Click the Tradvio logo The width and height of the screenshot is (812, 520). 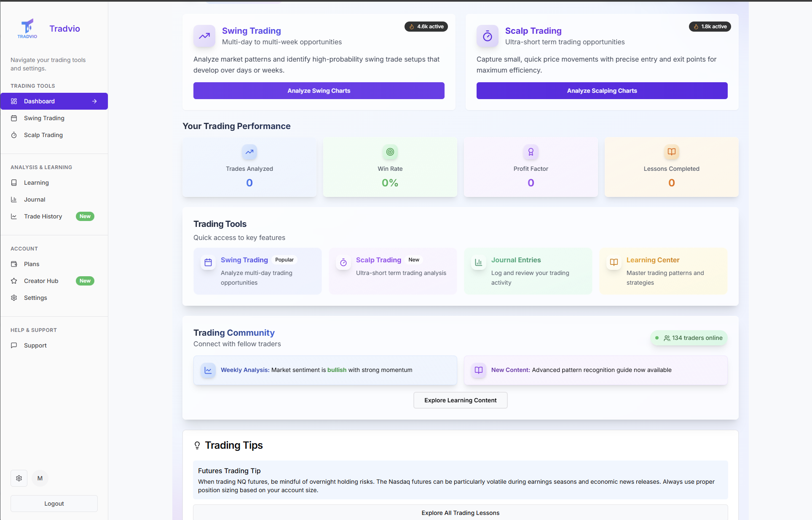tap(27, 28)
